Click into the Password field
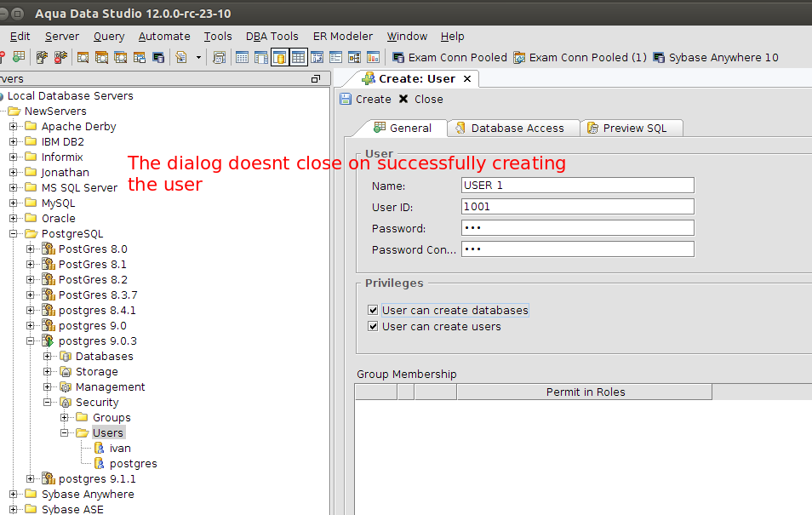The height and width of the screenshot is (515, 812). 577,228
